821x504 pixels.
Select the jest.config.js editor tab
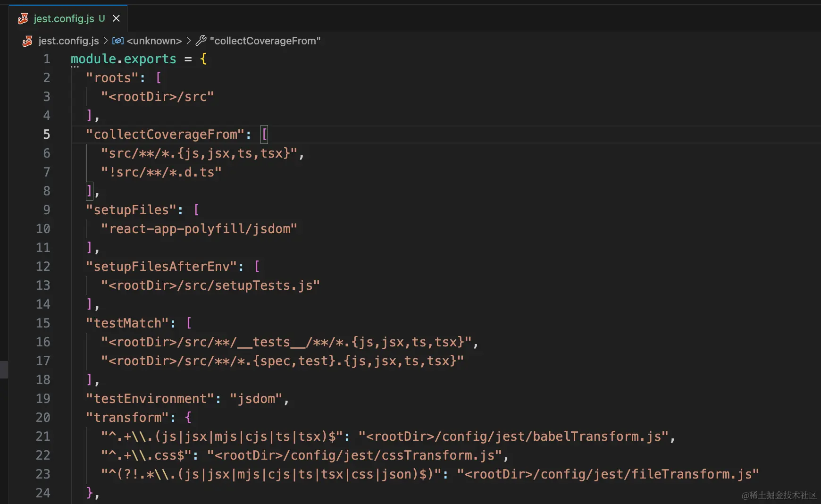click(68, 18)
